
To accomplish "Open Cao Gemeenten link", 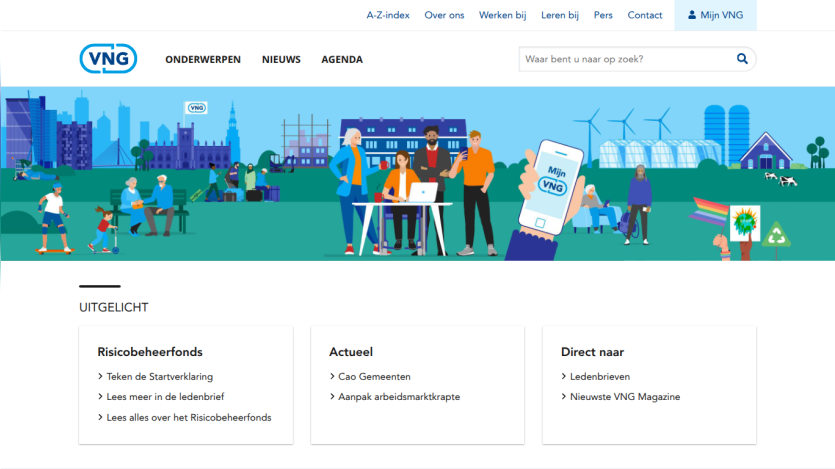I will (374, 376).
